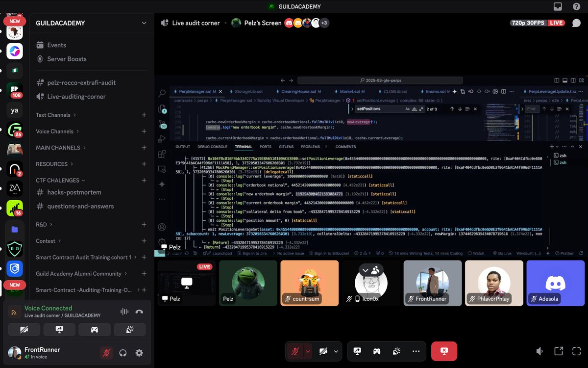Open camera options arrow in call bar
588x368 pixels.
336,351
